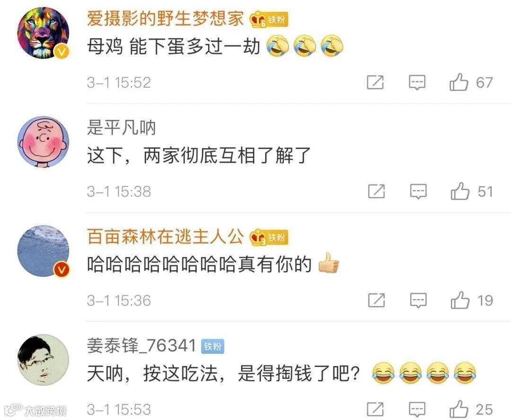Tap the blue 铁粉 badge beside 姜泰锋_76341
Image resolution: width=511 pixels, height=420 pixels.
[x=213, y=346]
